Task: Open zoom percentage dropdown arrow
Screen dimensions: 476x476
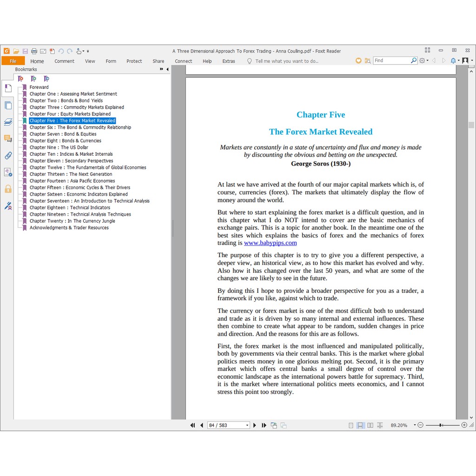Action: (414, 425)
